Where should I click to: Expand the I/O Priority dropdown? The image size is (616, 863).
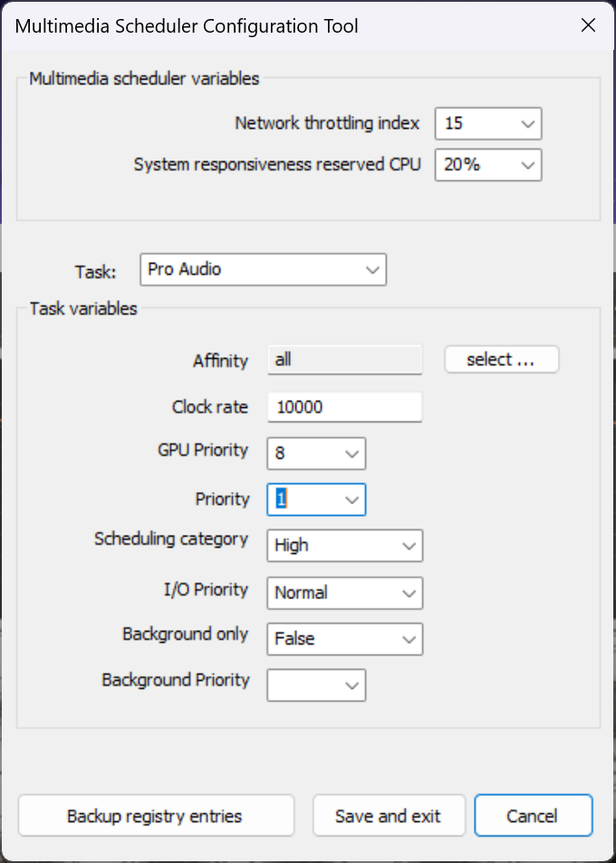(x=345, y=593)
